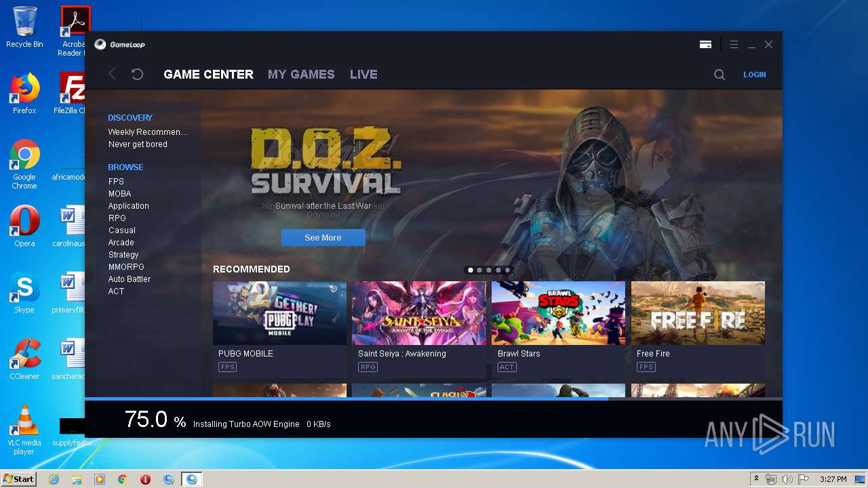The width and height of the screenshot is (868, 488).
Task: Open the Google Chrome desktop shortcut
Action: pyautogui.click(x=24, y=164)
